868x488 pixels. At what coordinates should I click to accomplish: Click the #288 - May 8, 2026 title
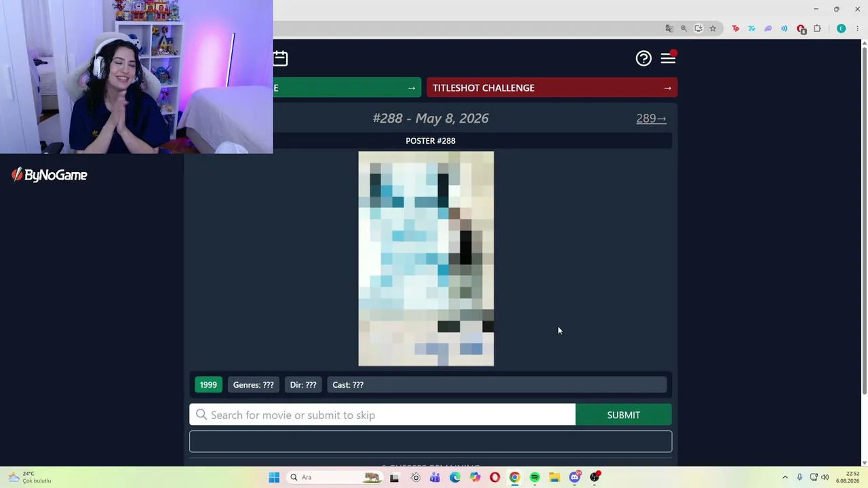pyautogui.click(x=431, y=119)
